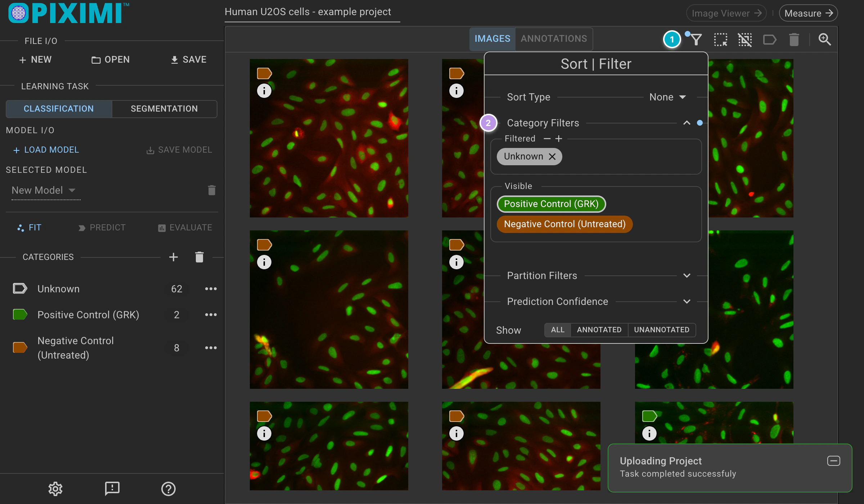Switch learning task to SEGMENTATION
The image size is (864, 504).
tap(164, 109)
